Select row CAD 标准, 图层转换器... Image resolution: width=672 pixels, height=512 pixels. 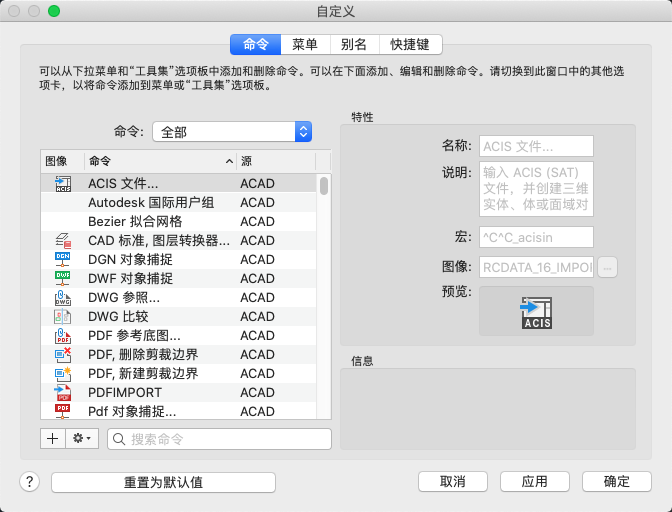tap(179, 240)
